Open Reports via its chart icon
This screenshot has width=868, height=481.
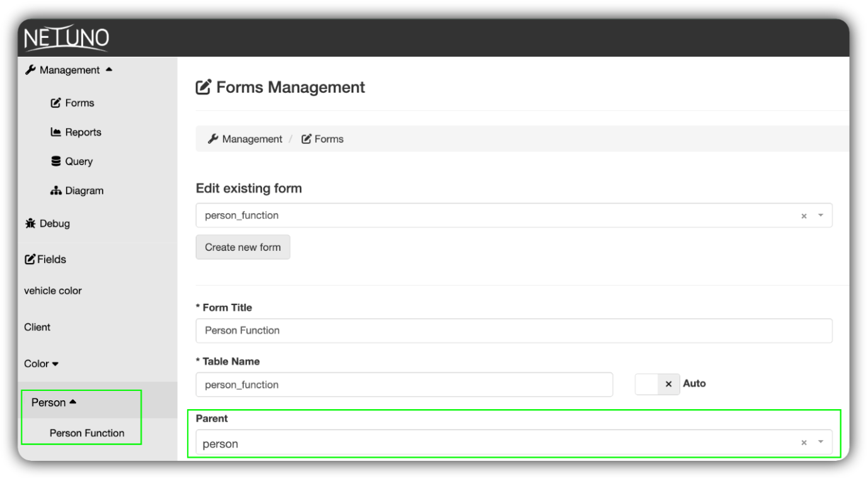[56, 132]
